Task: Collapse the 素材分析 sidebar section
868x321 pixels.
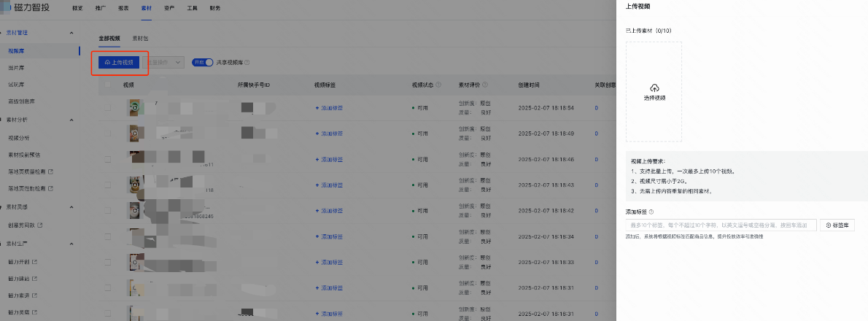Action: coord(71,119)
